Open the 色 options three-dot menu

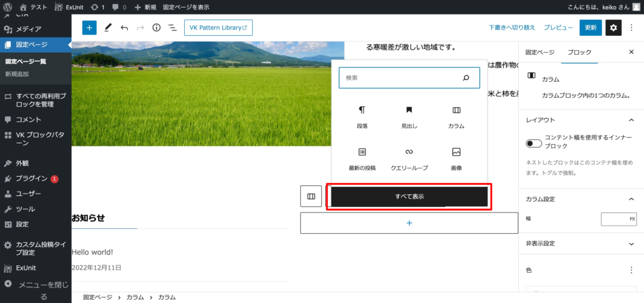631,270
